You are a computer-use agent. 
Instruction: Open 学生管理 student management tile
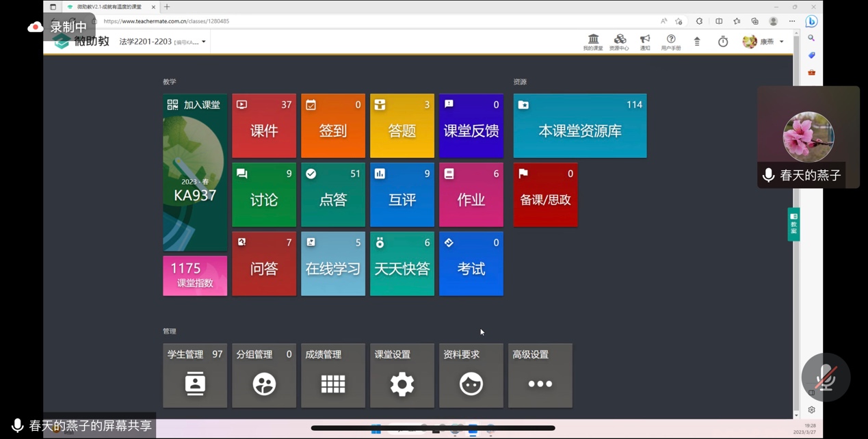point(195,375)
